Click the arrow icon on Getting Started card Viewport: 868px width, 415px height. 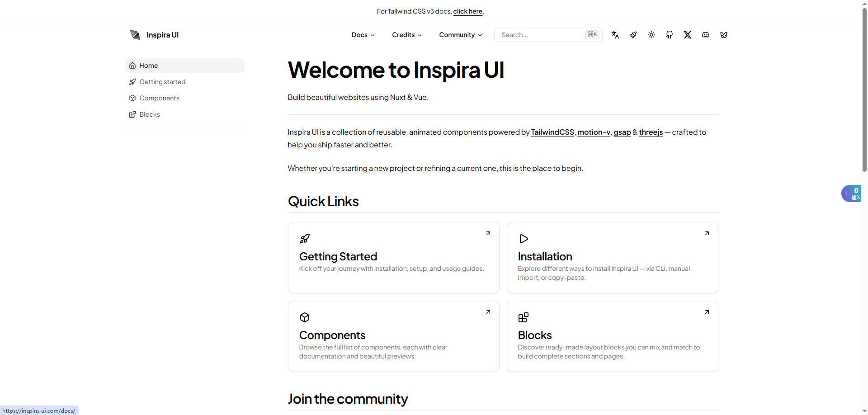coord(488,233)
